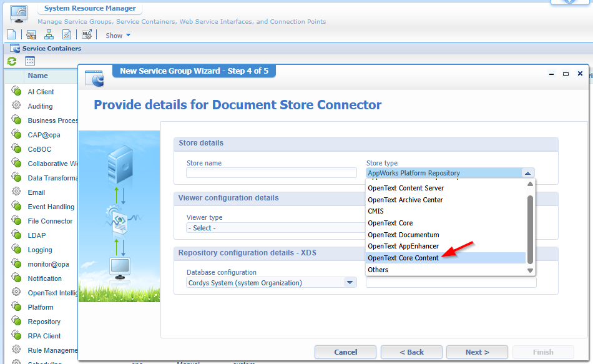Select OpenText AppEnhancer option

click(403, 246)
